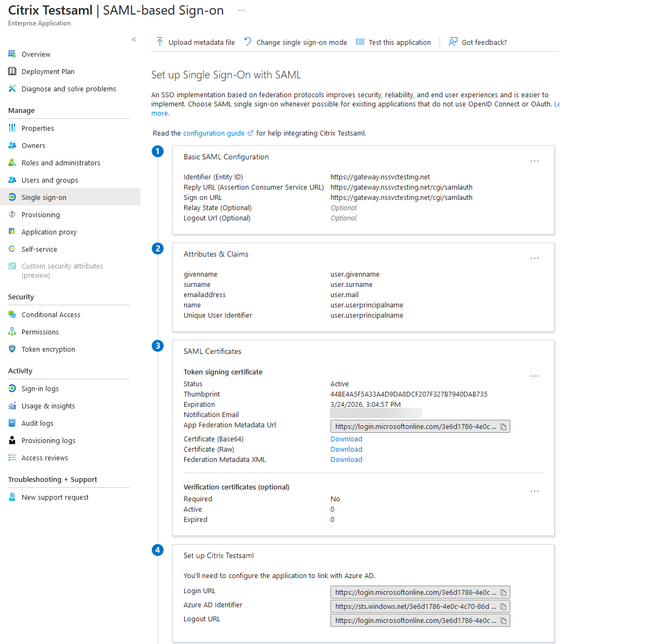Image resolution: width=648 pixels, height=644 pixels.
Task: Download Certificate (Base64)
Action: pos(346,439)
